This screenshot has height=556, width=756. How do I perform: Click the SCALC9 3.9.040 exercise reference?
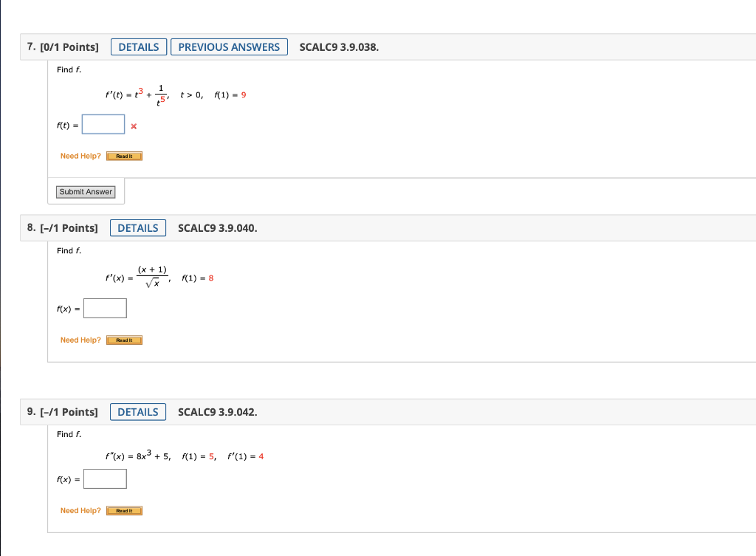click(x=216, y=227)
